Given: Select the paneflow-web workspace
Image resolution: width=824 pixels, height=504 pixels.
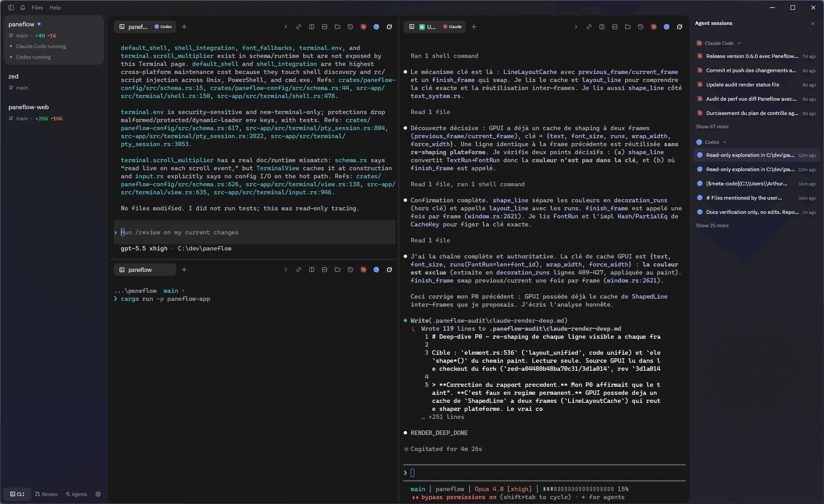Looking at the screenshot, I should click(54, 112).
